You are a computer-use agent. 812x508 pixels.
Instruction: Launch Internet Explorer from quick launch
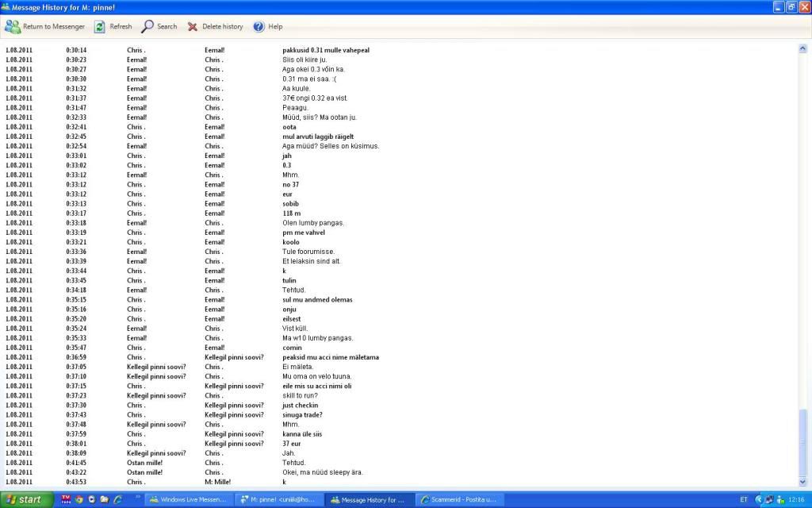click(118, 500)
